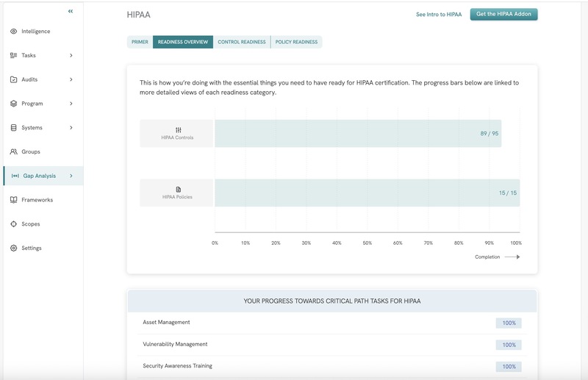Viewport: 588px width, 380px height.
Task: Follow the See Intro to HIPAA link
Action: click(x=439, y=14)
